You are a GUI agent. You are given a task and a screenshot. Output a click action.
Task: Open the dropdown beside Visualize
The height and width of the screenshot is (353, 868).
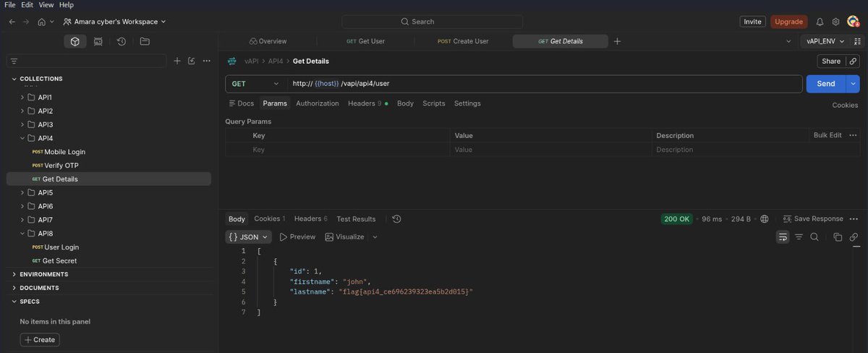point(375,237)
